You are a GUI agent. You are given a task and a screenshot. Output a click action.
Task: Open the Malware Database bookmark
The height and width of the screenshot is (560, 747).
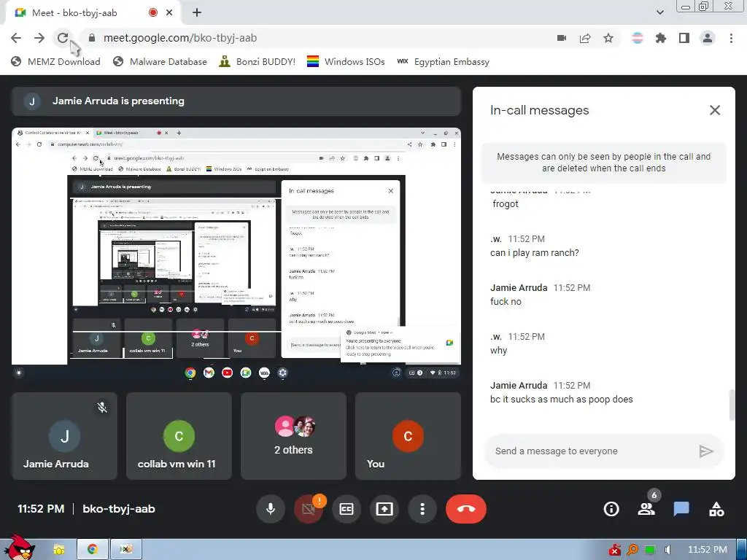tap(160, 61)
